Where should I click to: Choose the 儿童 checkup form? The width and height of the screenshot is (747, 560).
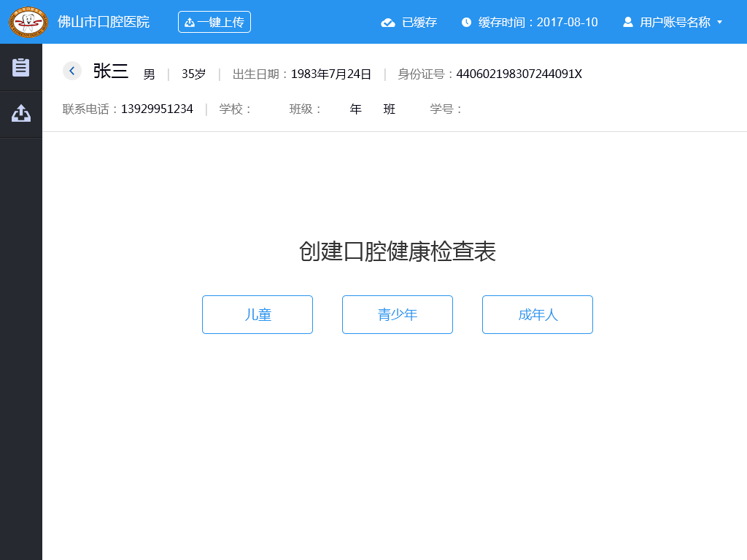pos(258,314)
